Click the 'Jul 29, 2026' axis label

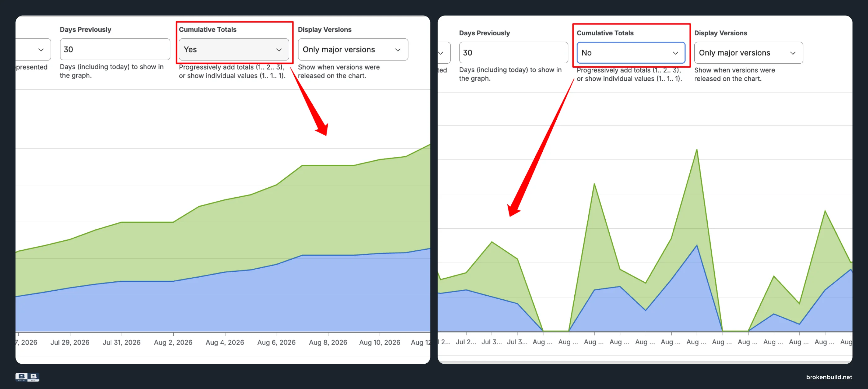[70, 342]
